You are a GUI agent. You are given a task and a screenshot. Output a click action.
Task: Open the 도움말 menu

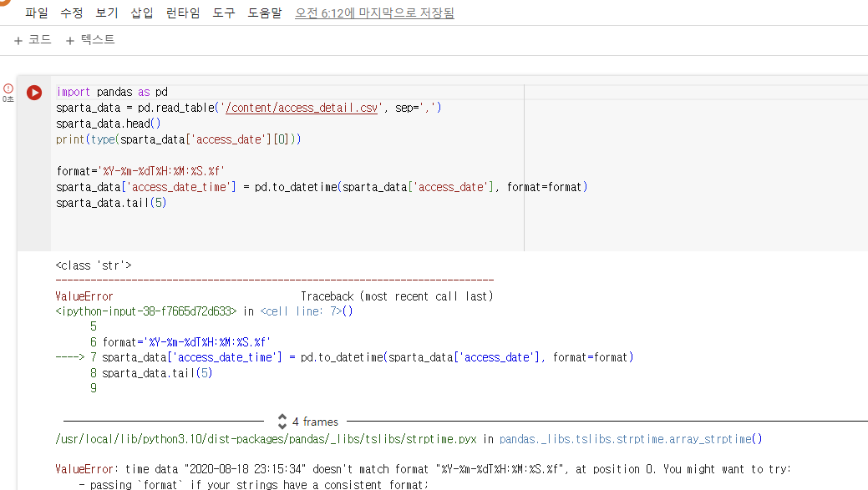click(265, 13)
